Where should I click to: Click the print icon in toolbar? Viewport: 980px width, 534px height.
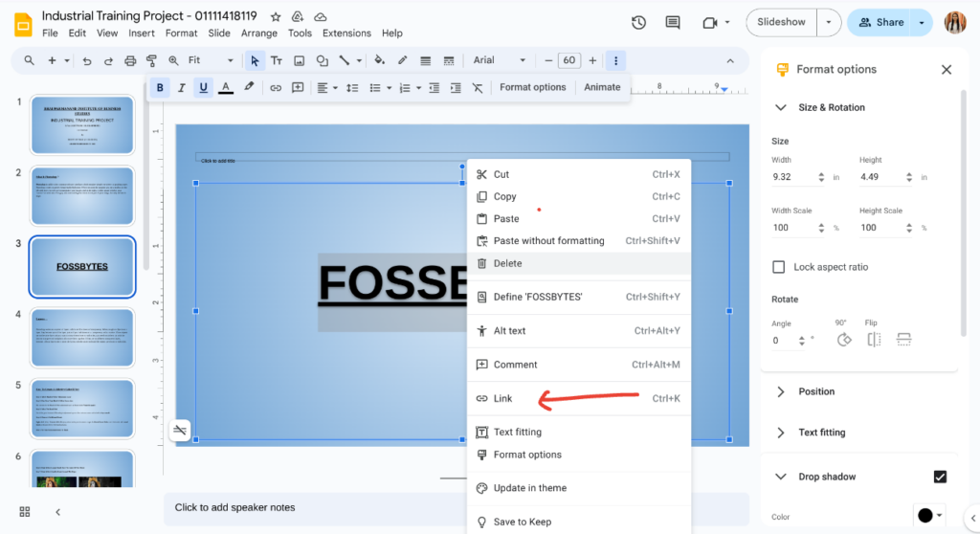(130, 60)
